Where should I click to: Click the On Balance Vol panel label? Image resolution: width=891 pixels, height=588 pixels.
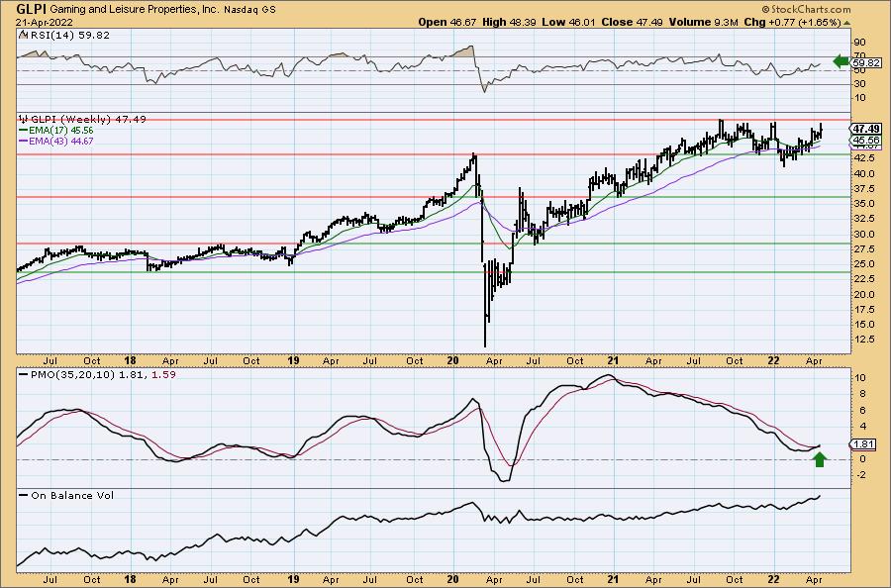72,495
